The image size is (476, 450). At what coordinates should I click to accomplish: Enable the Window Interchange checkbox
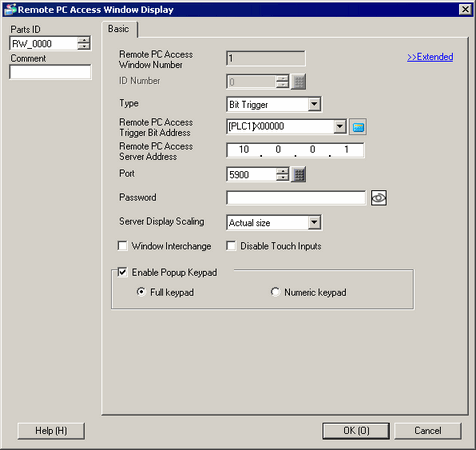pyautogui.click(x=122, y=246)
